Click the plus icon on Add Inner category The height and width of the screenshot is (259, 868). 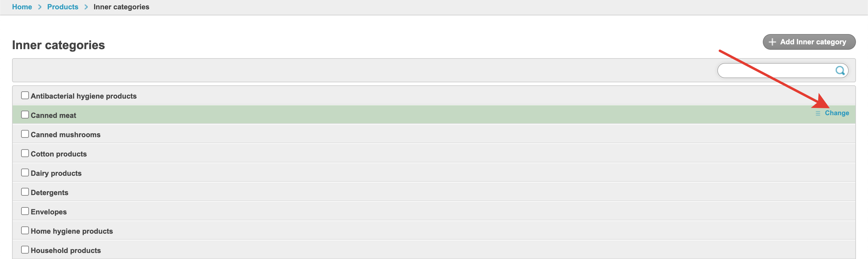point(772,42)
